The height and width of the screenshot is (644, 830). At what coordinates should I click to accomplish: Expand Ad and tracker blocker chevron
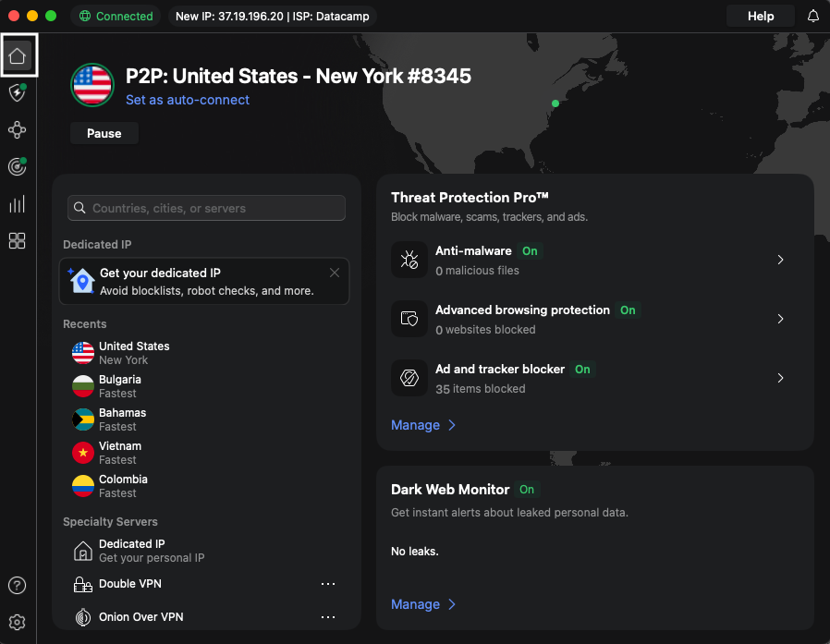click(780, 378)
